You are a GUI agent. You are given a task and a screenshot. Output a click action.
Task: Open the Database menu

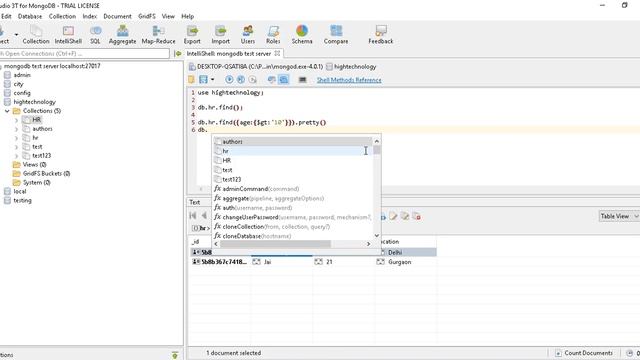(30, 16)
